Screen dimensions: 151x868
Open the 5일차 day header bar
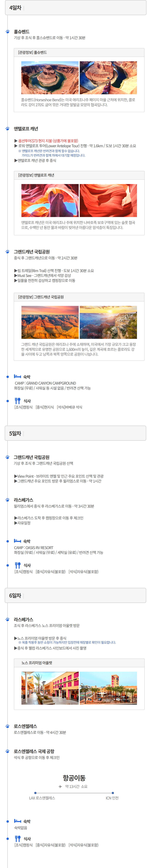[x=76, y=433]
